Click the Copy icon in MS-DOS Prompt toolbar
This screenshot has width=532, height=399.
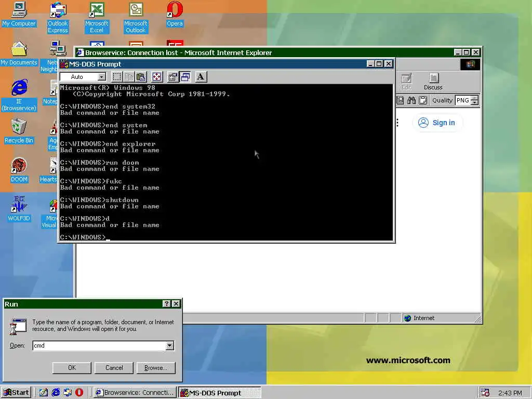[x=129, y=77]
